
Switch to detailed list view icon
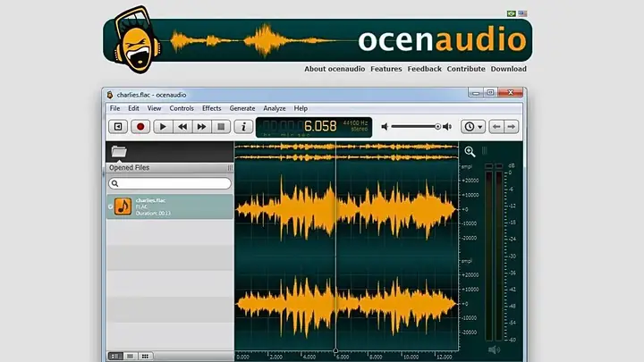[x=115, y=357]
